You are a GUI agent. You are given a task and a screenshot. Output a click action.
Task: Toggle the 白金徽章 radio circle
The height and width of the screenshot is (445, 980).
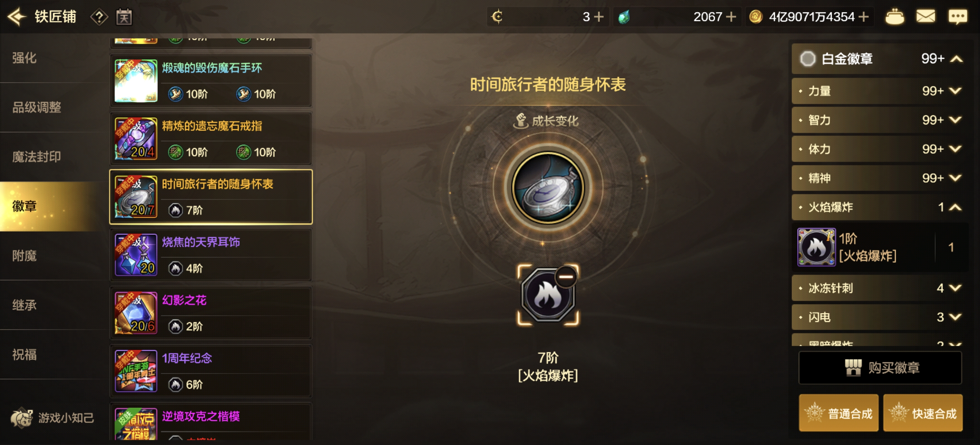point(807,58)
